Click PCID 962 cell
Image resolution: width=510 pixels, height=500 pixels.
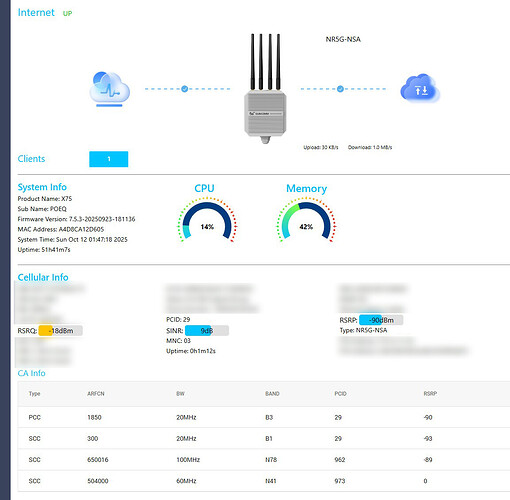pyautogui.click(x=340, y=460)
